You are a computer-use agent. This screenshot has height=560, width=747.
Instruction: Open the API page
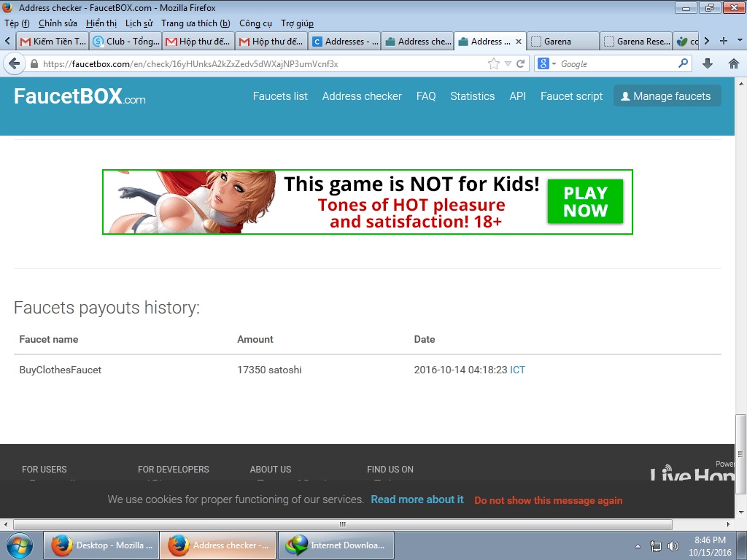[517, 96]
